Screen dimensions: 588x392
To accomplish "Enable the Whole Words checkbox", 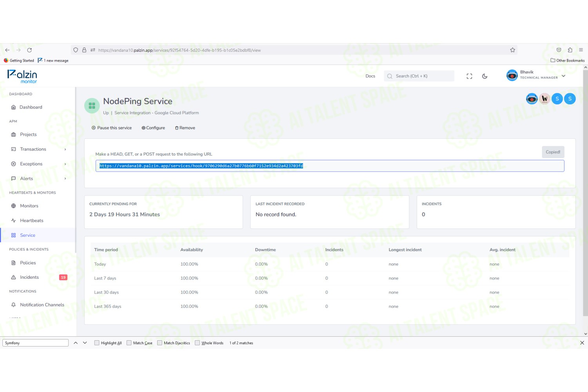I will click(x=197, y=343).
